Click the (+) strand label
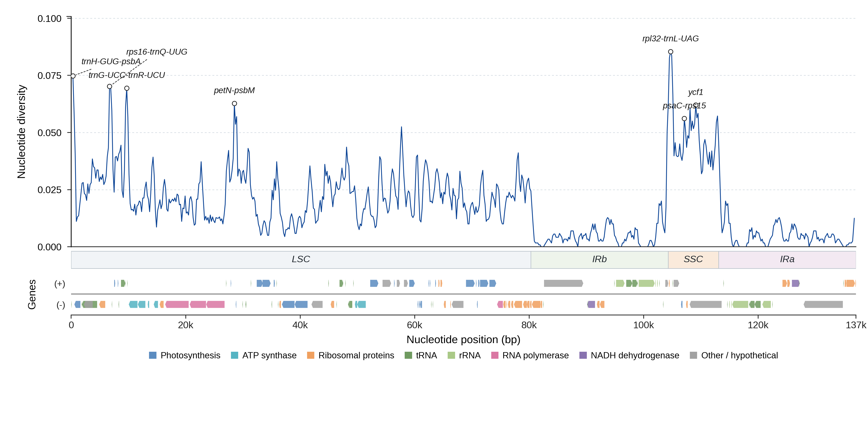 (60, 284)
